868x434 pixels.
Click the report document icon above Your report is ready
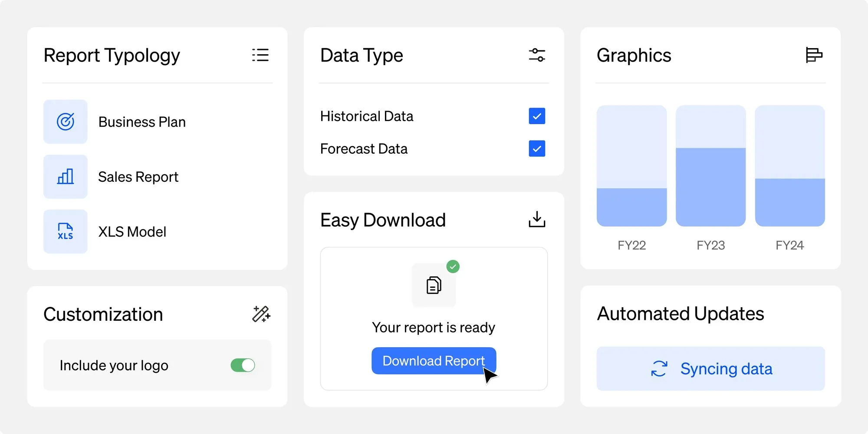coord(434,285)
